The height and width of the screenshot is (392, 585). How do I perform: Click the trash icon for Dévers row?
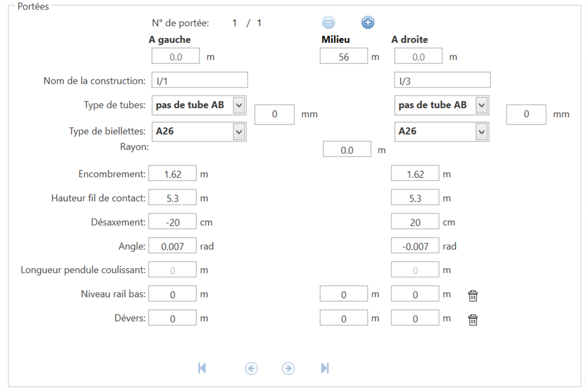coord(473,320)
